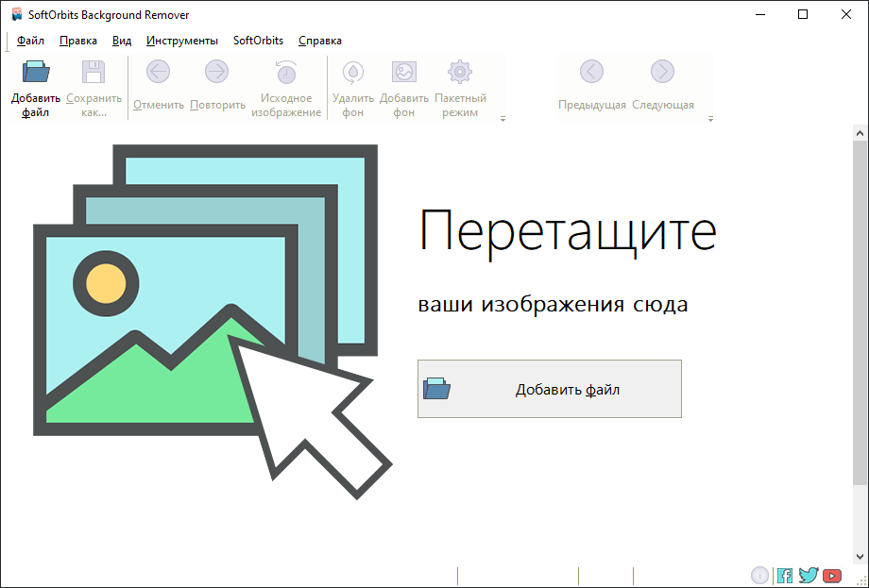This screenshot has width=869, height=588.
Task: Select the Удалить фон tool
Action: [353, 73]
